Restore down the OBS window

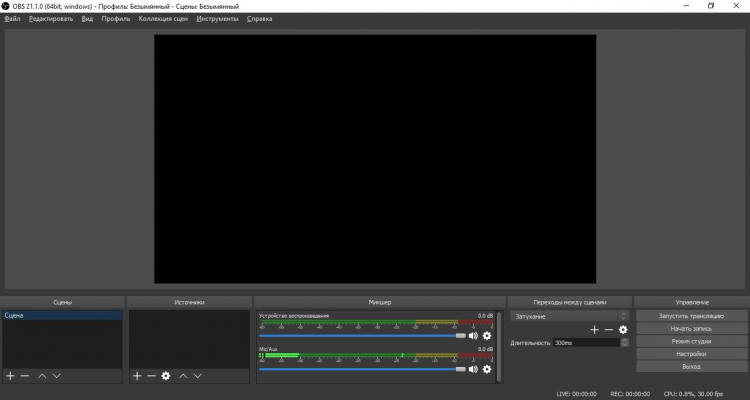[711, 6]
